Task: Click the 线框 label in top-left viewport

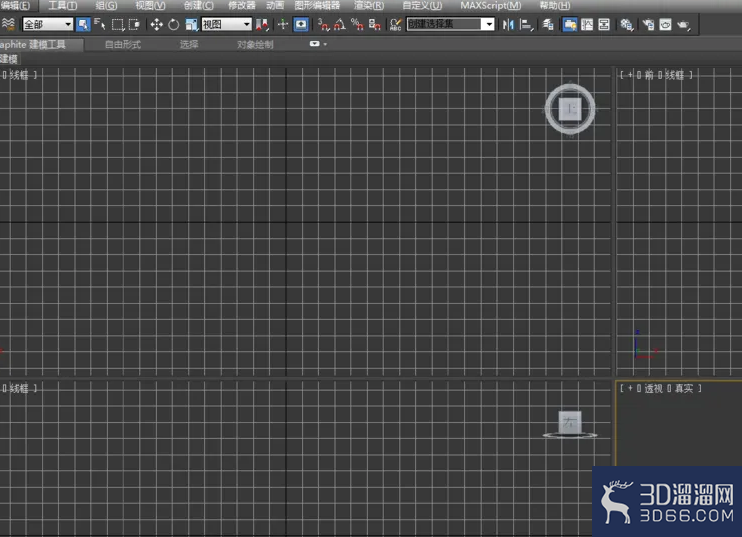Action: click(x=19, y=75)
